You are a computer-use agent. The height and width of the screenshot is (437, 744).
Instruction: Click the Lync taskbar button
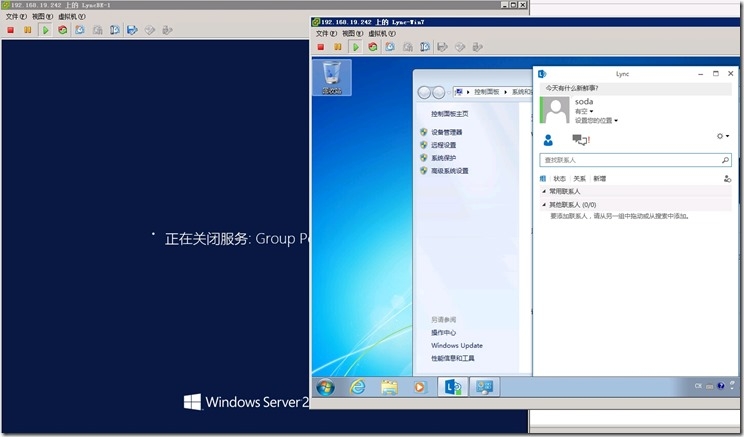pyautogui.click(x=453, y=387)
